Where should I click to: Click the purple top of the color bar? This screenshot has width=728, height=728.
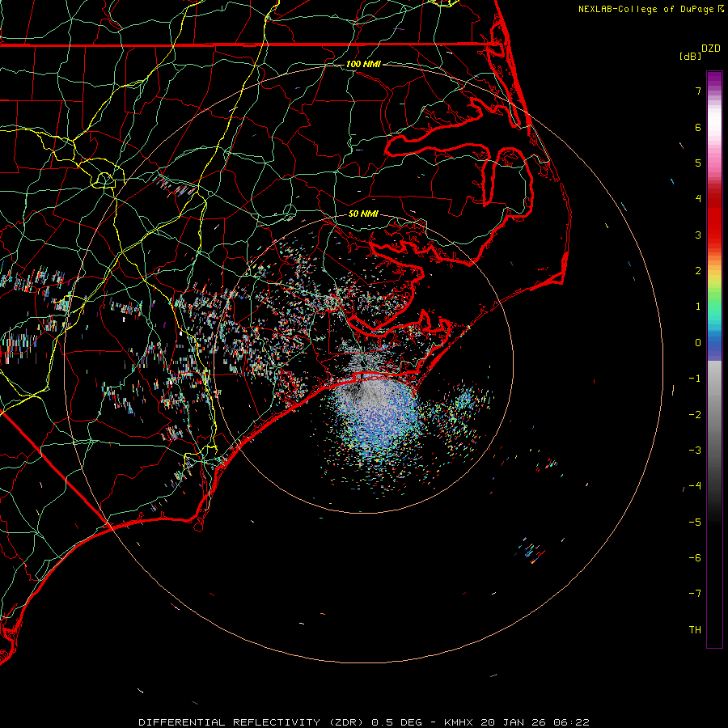[x=714, y=79]
